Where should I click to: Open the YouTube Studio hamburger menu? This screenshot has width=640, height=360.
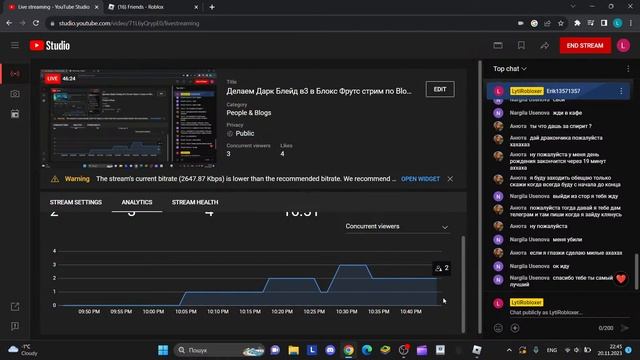point(15,45)
